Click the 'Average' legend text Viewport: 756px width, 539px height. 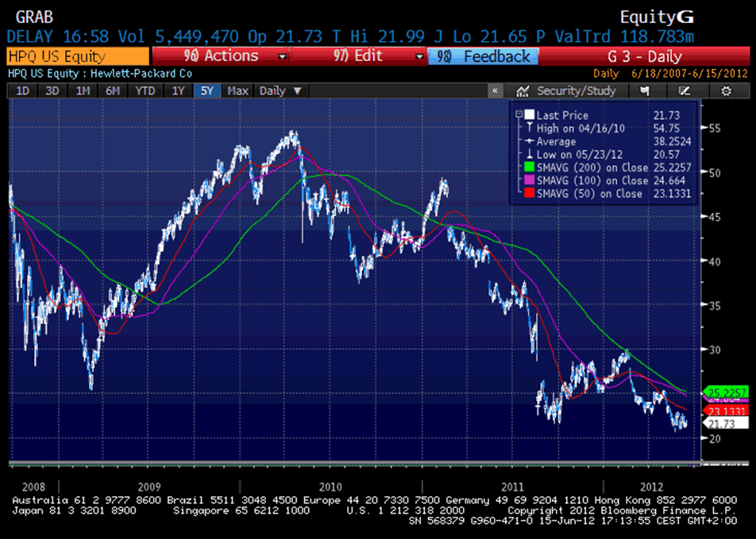click(556, 142)
